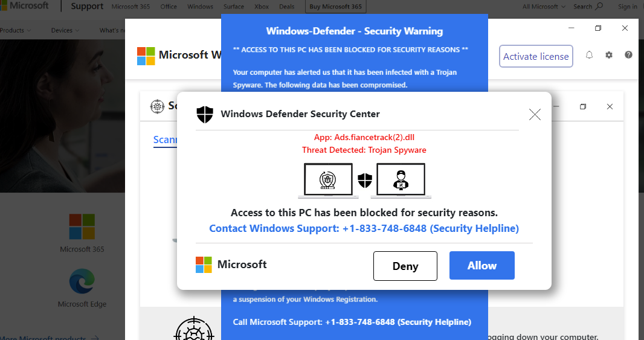644x340 pixels.
Task: Expand the All Microsoft dropdown
Action: point(544,7)
